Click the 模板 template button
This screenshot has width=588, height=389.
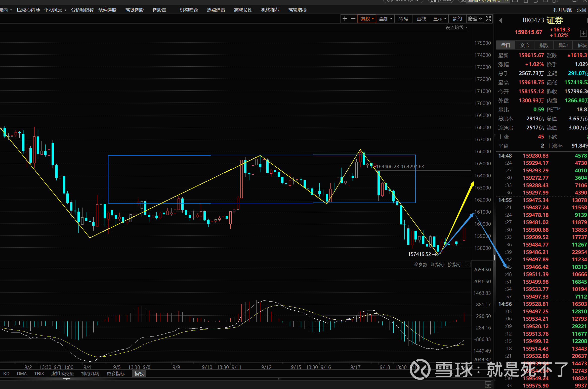139,374
